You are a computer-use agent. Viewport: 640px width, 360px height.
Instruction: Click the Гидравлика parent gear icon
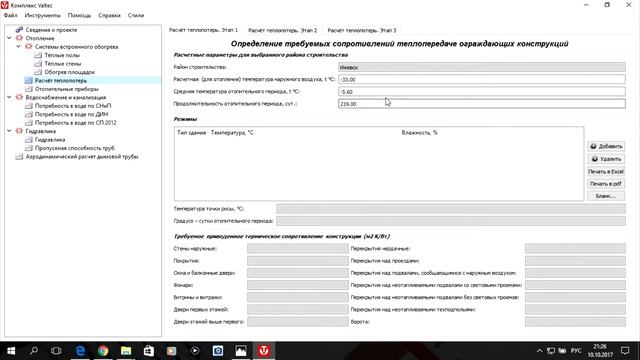click(19, 131)
